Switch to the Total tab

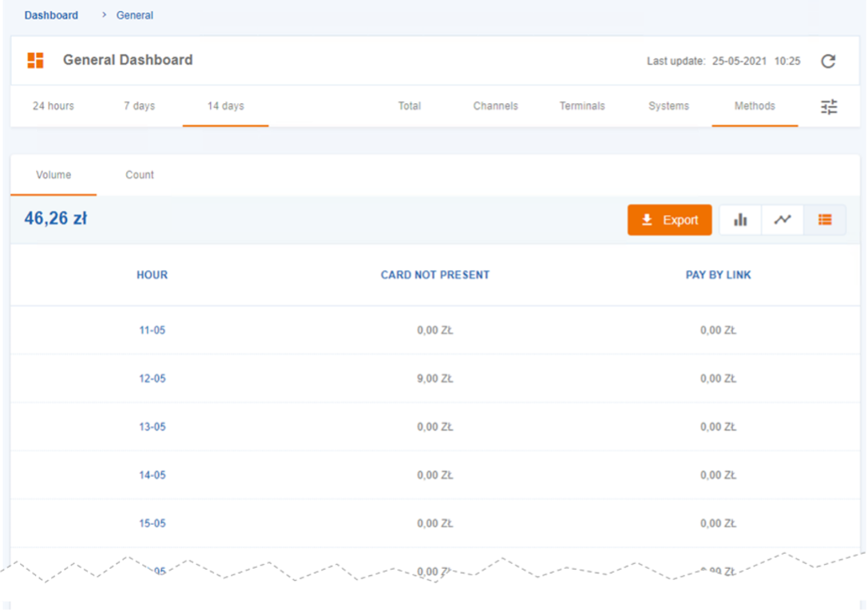[409, 106]
